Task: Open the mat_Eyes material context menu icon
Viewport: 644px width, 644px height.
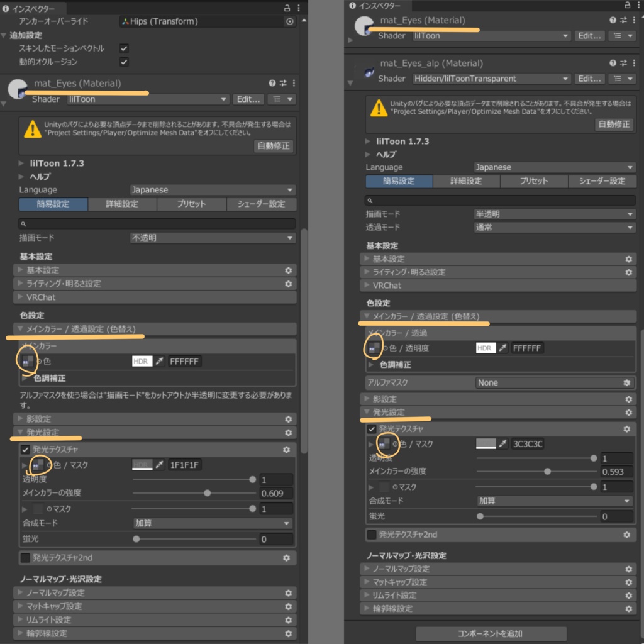Action: pos(293,83)
